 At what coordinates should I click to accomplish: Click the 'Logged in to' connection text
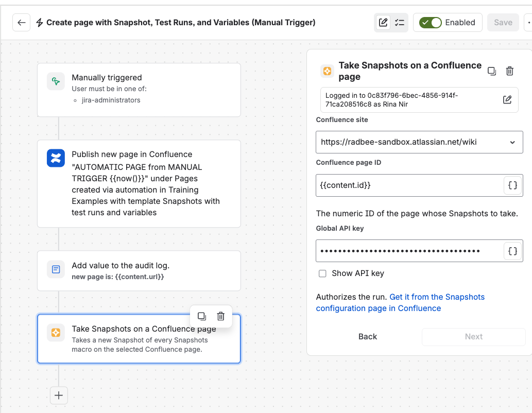pos(391,100)
